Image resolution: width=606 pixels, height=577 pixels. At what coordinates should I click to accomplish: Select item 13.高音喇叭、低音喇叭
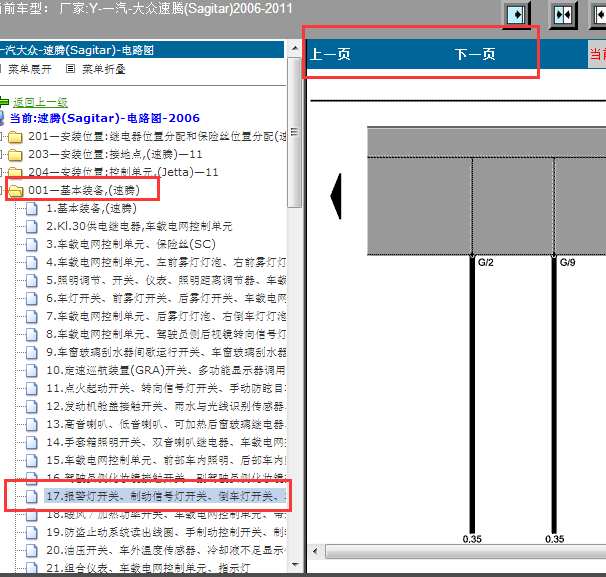166,424
